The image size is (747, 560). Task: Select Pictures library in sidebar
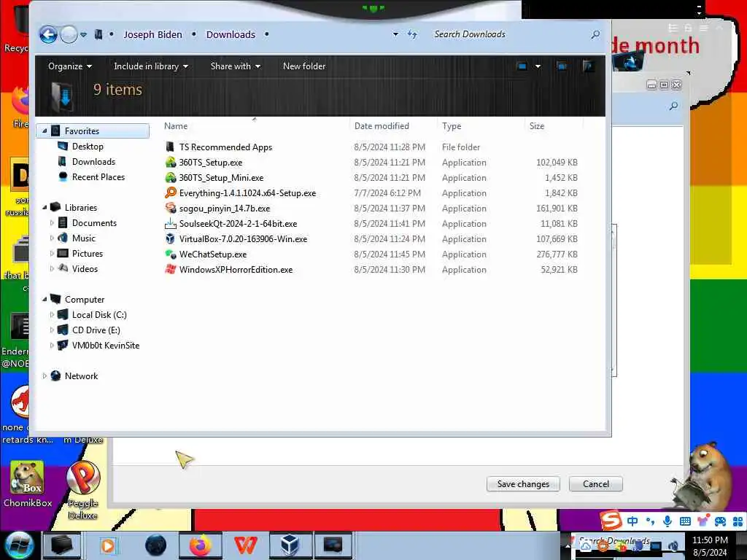[x=88, y=253]
